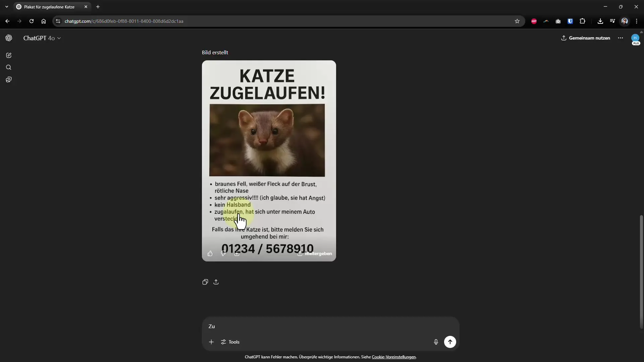Screen dimensions: 644x362
Task: Open the ChatGPT 4o model selector
Action: 42,38
